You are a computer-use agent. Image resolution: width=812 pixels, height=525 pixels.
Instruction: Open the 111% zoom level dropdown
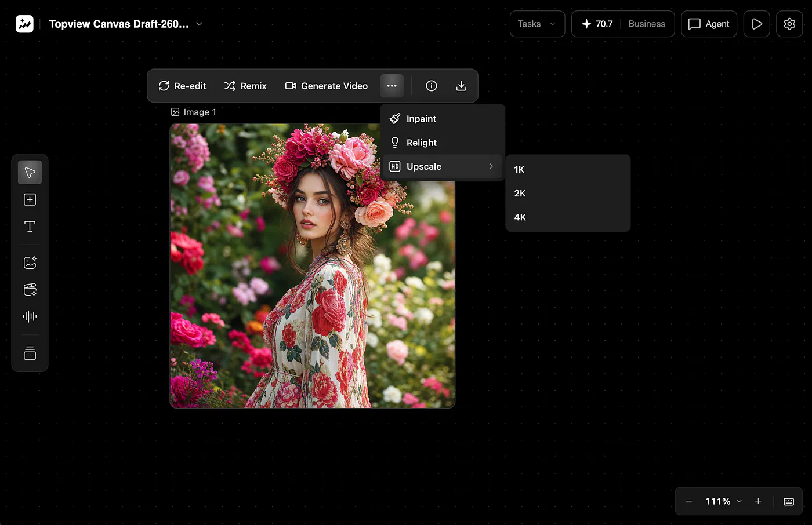click(723, 501)
